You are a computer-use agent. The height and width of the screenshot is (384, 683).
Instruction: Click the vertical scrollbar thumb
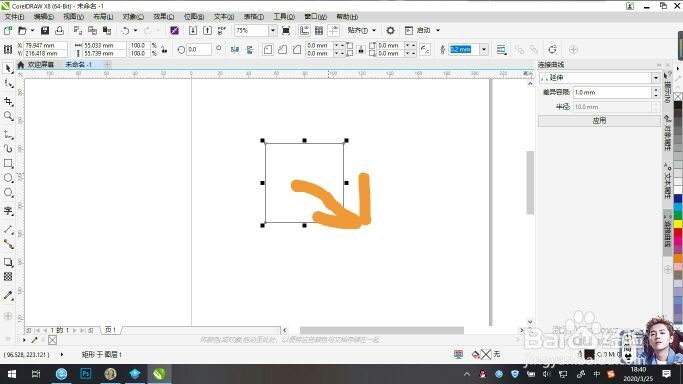click(530, 182)
